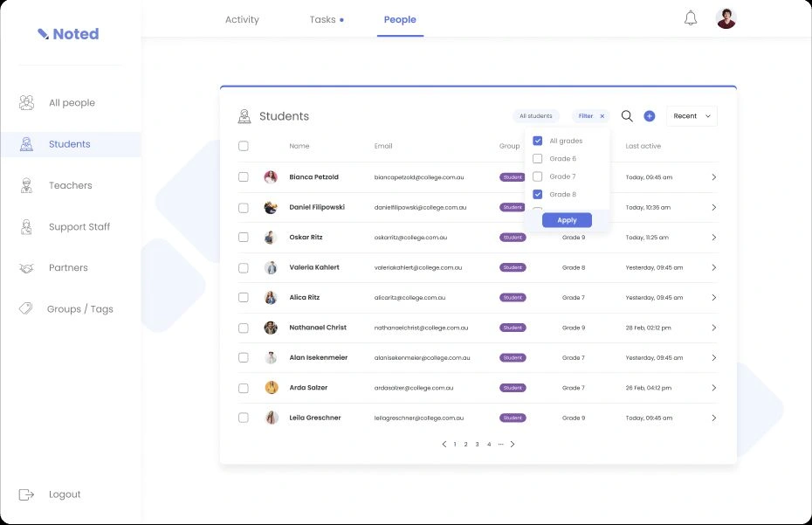Open Teachers in the sidebar
812x525 pixels.
coord(71,185)
